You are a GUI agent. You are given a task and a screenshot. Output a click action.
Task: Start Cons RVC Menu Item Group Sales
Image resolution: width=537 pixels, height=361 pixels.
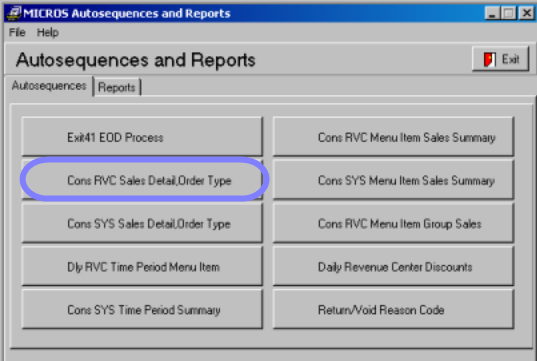tap(394, 223)
